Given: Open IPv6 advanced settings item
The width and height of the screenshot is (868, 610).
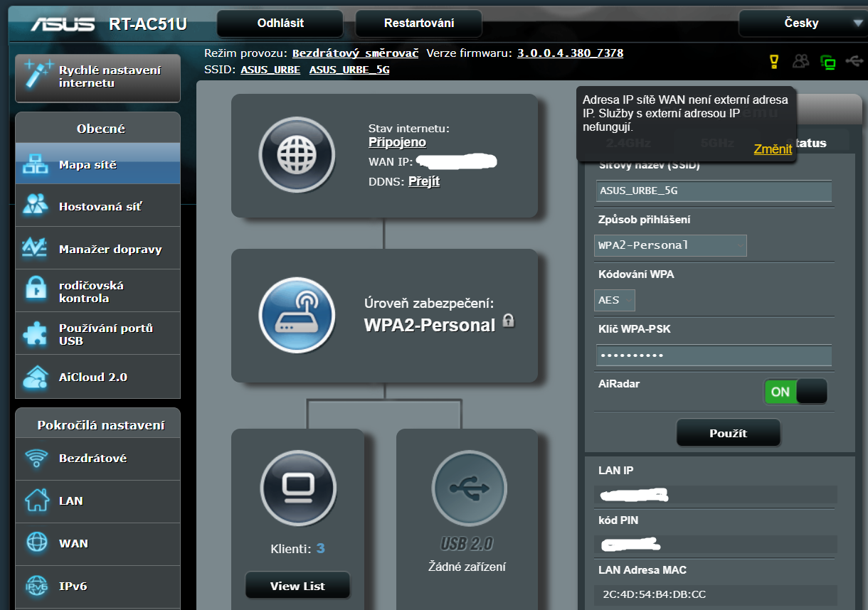Looking at the screenshot, I should (x=98, y=586).
